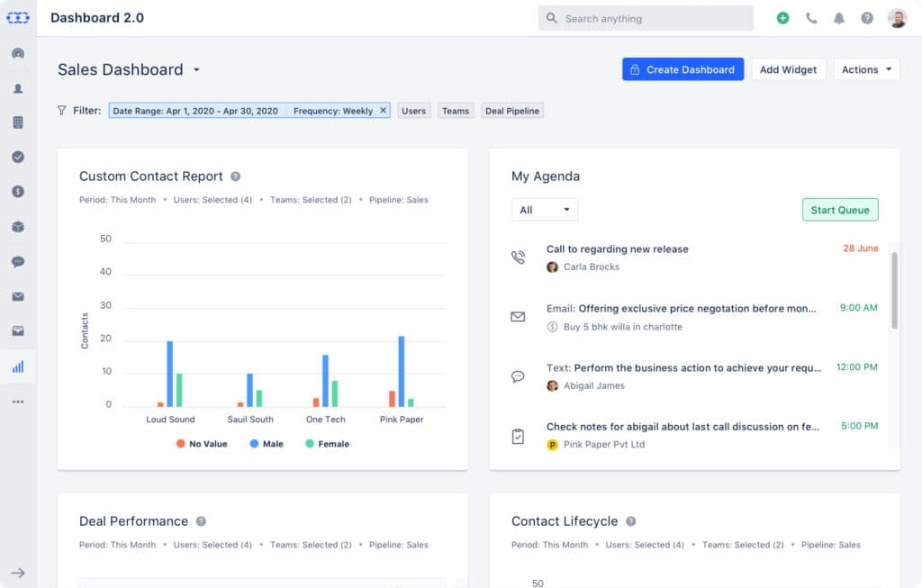922x588 pixels.
Task: Open the phone call icon in top bar
Action: [x=811, y=17]
